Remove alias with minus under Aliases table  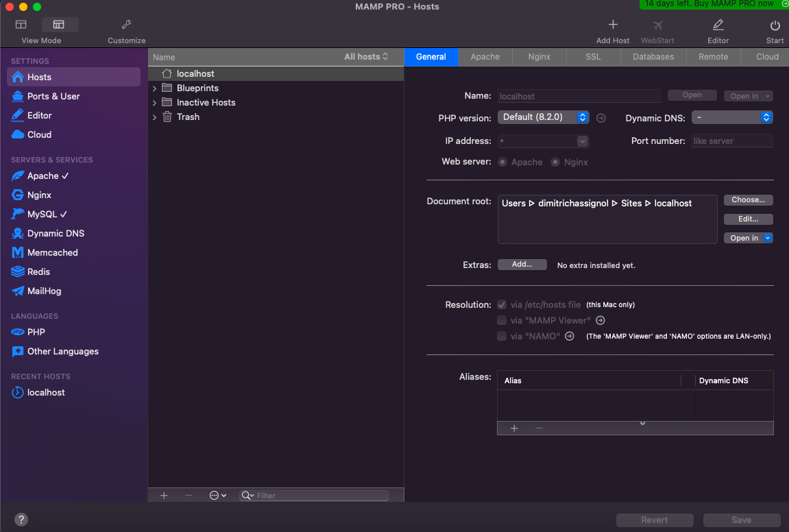point(539,428)
